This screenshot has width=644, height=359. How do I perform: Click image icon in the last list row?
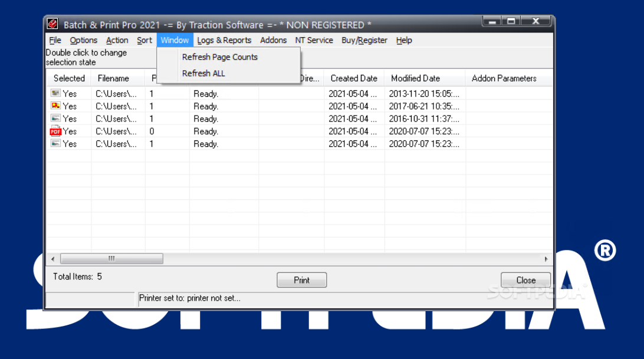coord(55,143)
